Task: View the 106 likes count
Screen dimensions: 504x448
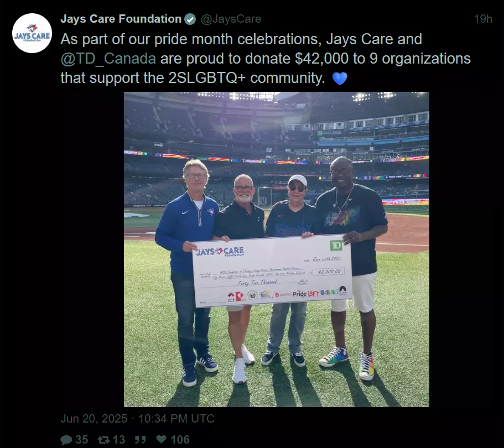Action: coord(180,440)
